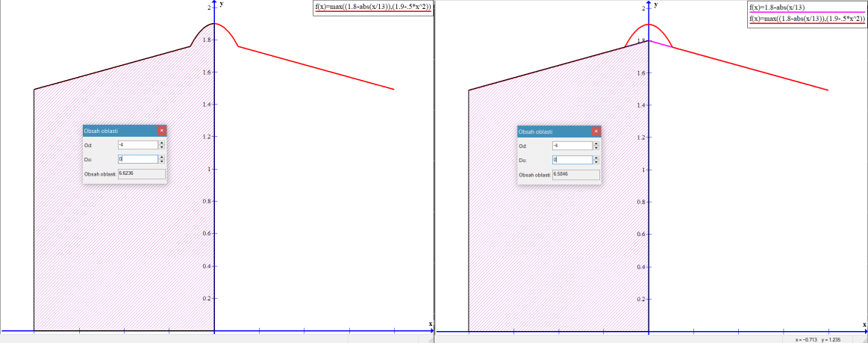The height and width of the screenshot is (343, 868).
Task: Increase Do value in the 6.6236 dialog
Action: (162, 157)
